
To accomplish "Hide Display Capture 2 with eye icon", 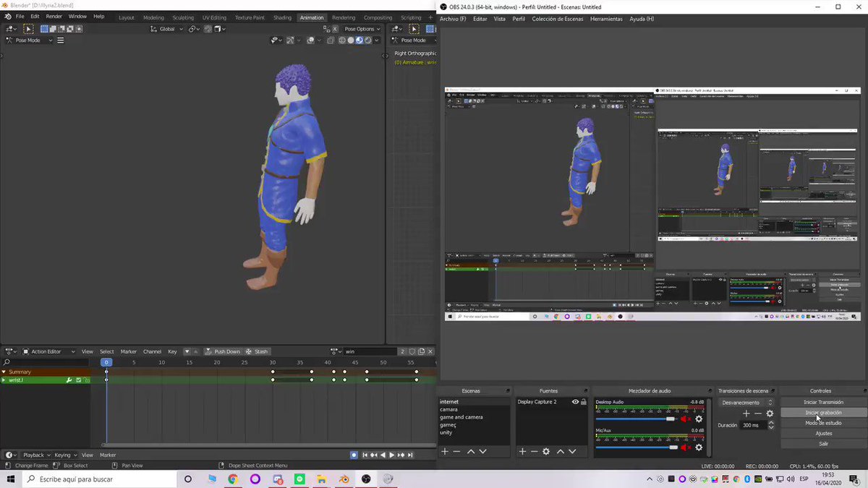I will 575,402.
